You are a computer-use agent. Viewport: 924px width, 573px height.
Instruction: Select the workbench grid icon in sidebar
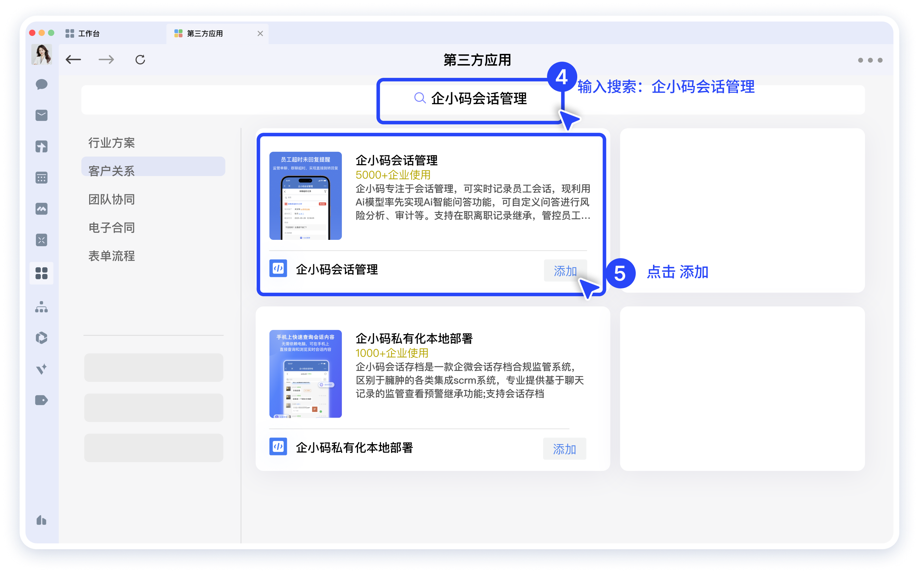41,273
